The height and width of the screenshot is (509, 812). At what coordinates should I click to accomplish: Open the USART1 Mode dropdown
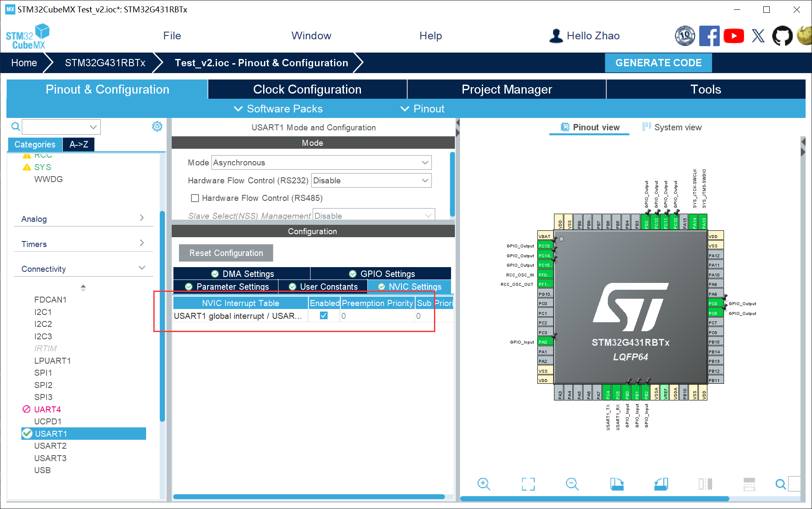tap(321, 163)
